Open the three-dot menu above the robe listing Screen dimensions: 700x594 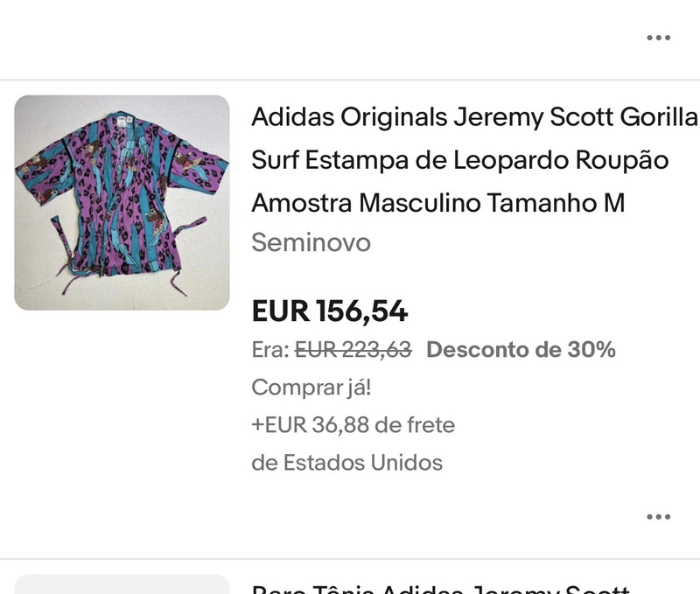658,38
